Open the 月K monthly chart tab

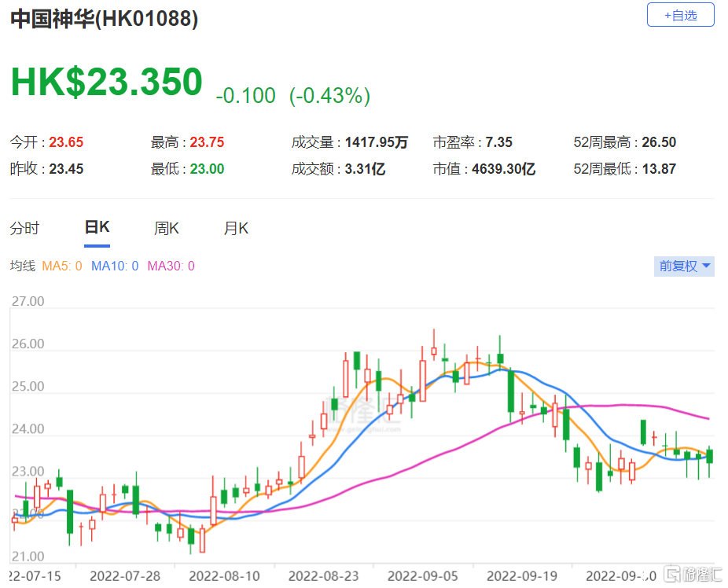(236, 228)
